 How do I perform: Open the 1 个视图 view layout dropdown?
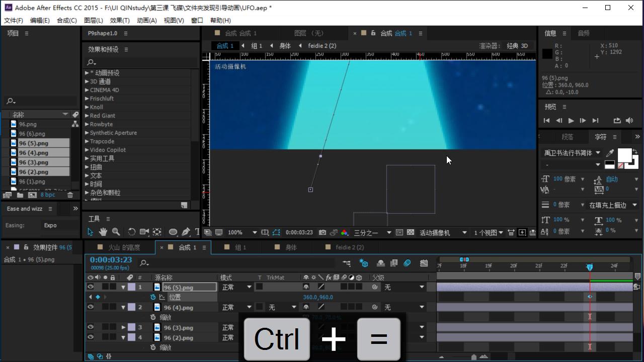click(489, 232)
